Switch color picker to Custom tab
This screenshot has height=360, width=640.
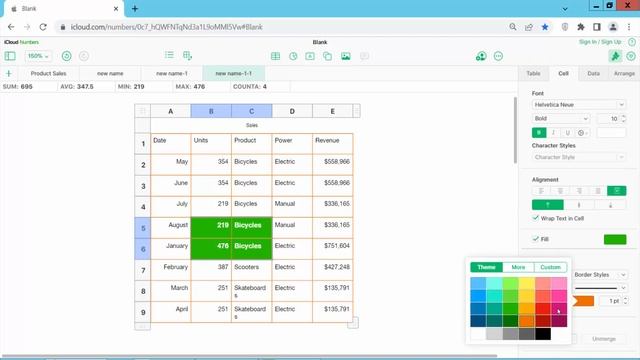pos(550,267)
